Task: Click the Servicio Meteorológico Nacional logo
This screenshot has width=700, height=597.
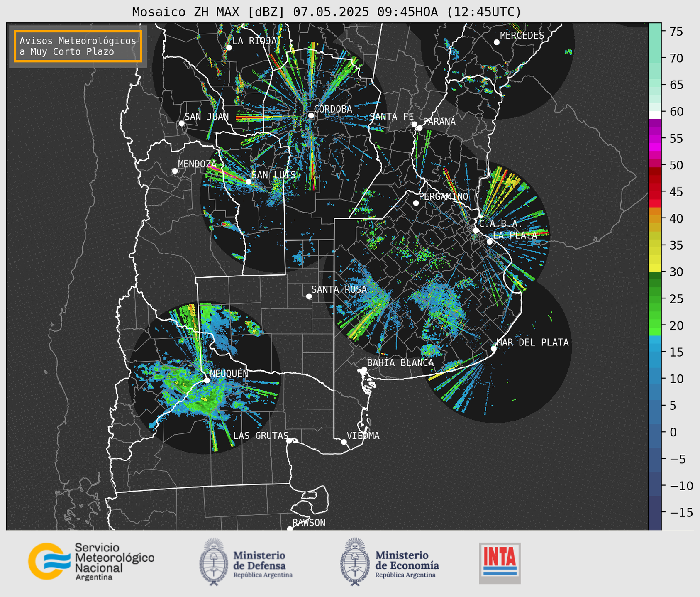Action: coord(91,561)
